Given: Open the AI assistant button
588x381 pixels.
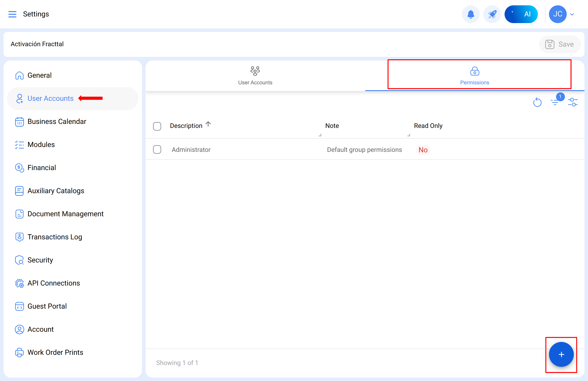Looking at the screenshot, I should tap(521, 14).
